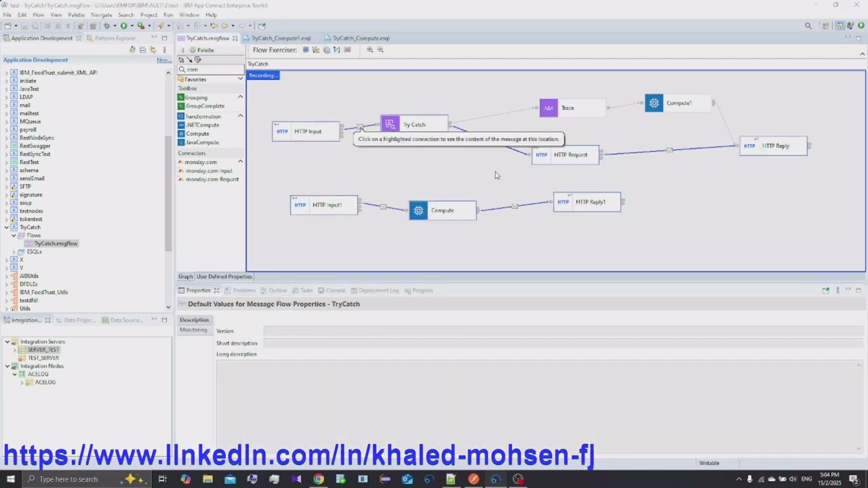Image resolution: width=868 pixels, height=488 pixels.
Task: Open the Flow menu
Action: [x=38, y=14]
